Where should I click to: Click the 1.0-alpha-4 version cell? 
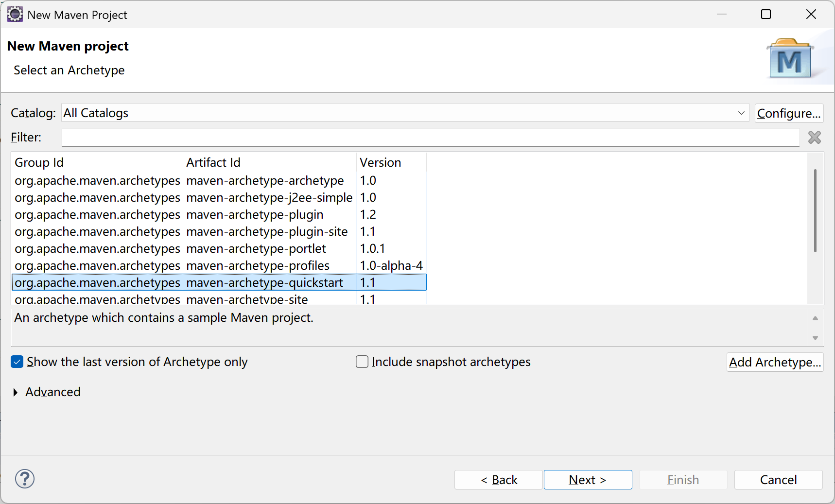click(391, 265)
